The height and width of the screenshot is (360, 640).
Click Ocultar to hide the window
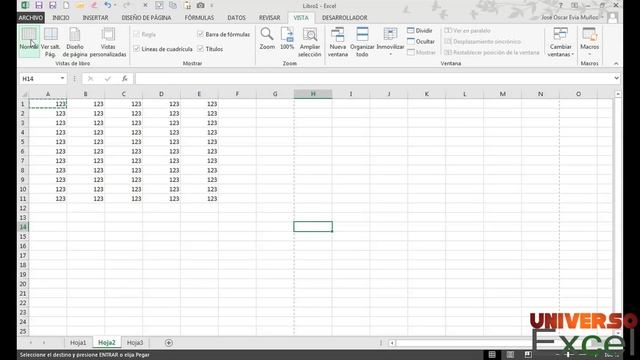tap(421, 42)
